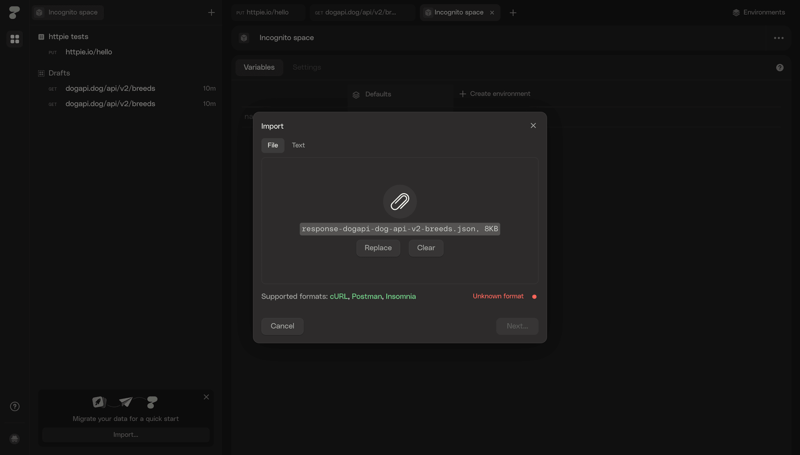Open the Insomnia format link

click(x=401, y=296)
